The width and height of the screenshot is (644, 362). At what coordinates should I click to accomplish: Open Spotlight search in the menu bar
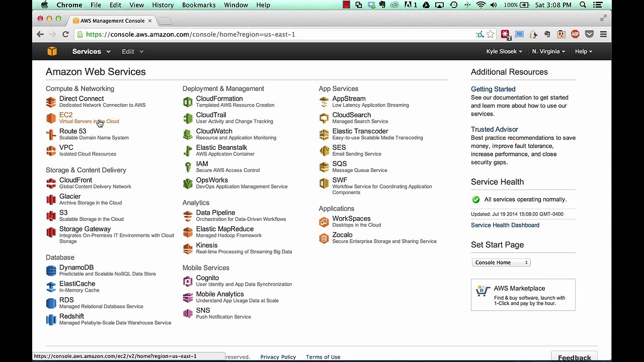coord(583,5)
